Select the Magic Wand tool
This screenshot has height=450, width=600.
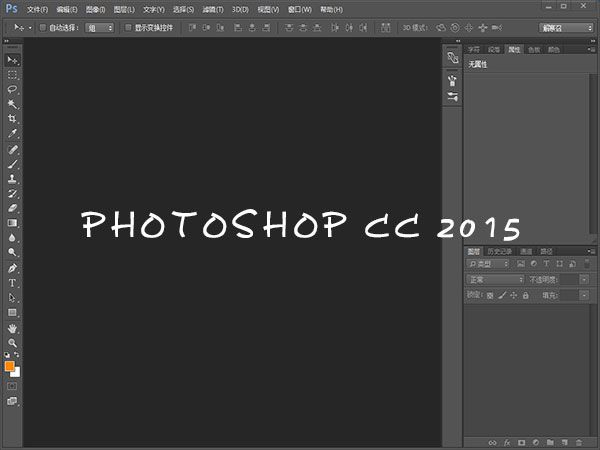(x=12, y=104)
